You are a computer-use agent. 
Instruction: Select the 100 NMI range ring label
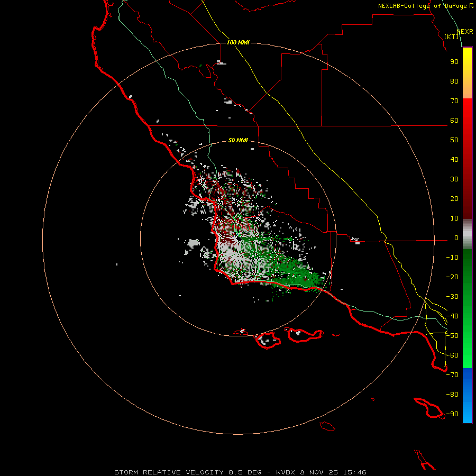(238, 42)
